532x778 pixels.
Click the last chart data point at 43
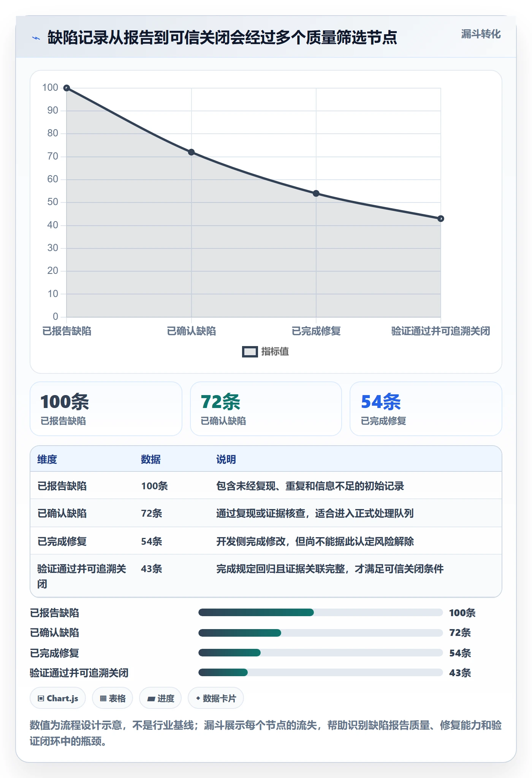tap(441, 218)
